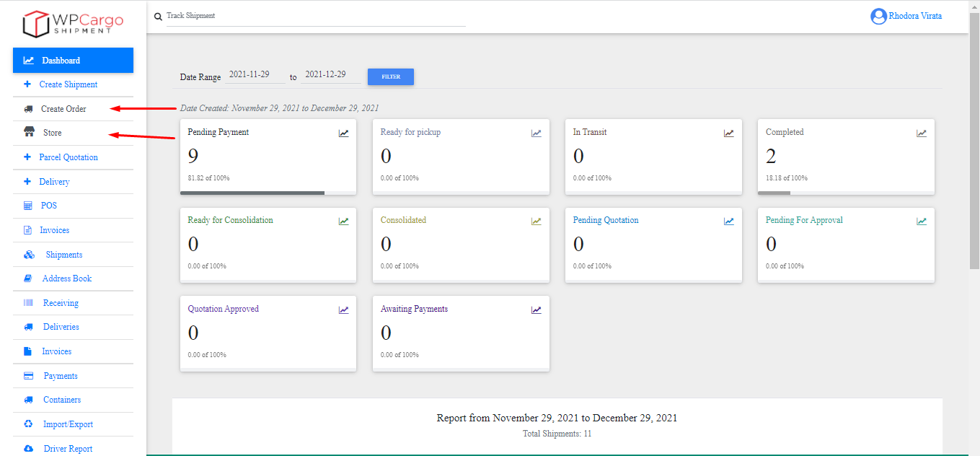Click the Rhodora Virata username link

915,16
